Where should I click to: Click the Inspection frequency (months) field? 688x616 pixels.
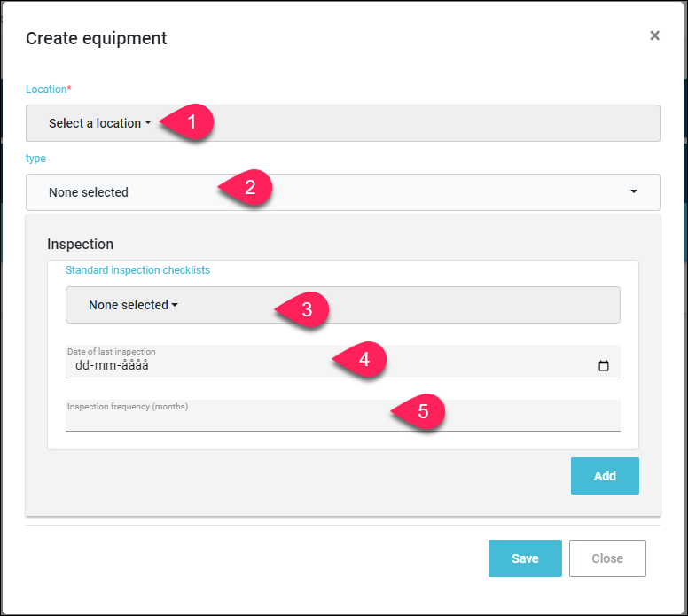(343, 416)
